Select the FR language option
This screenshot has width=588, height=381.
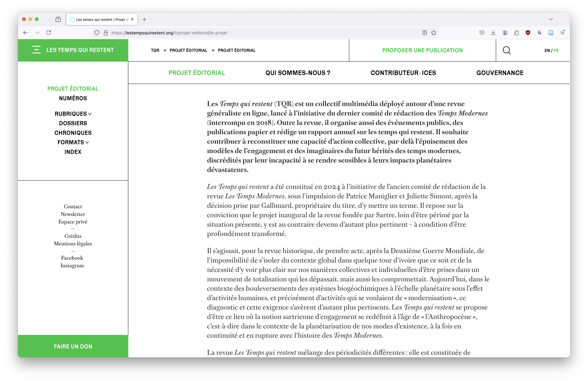click(x=556, y=50)
